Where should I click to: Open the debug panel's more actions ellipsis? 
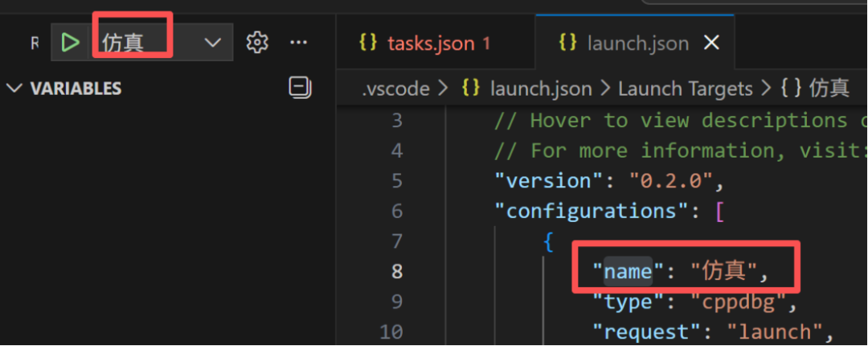(x=299, y=43)
